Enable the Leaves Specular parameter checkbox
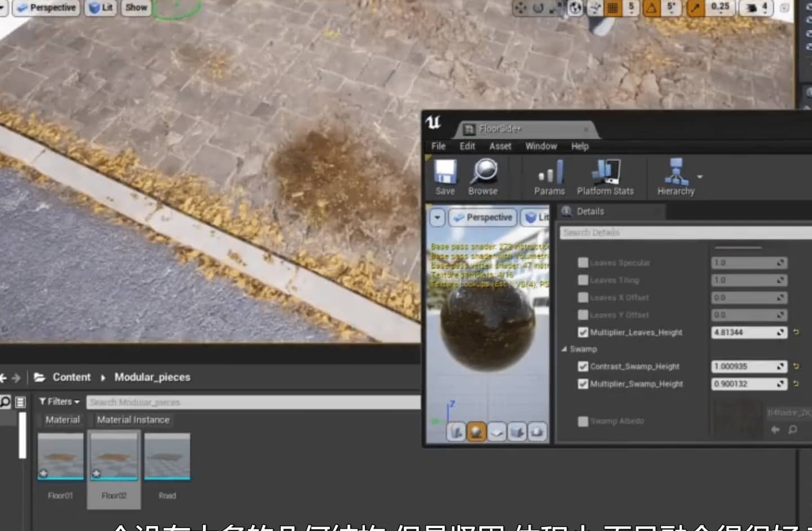 [583, 263]
